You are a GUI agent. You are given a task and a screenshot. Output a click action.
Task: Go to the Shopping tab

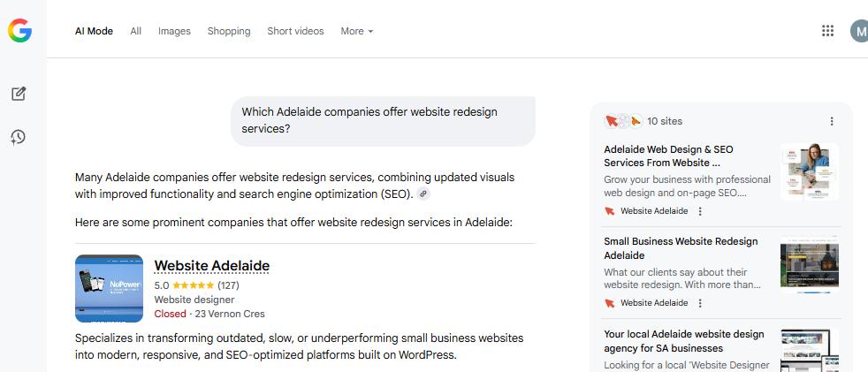(x=229, y=31)
